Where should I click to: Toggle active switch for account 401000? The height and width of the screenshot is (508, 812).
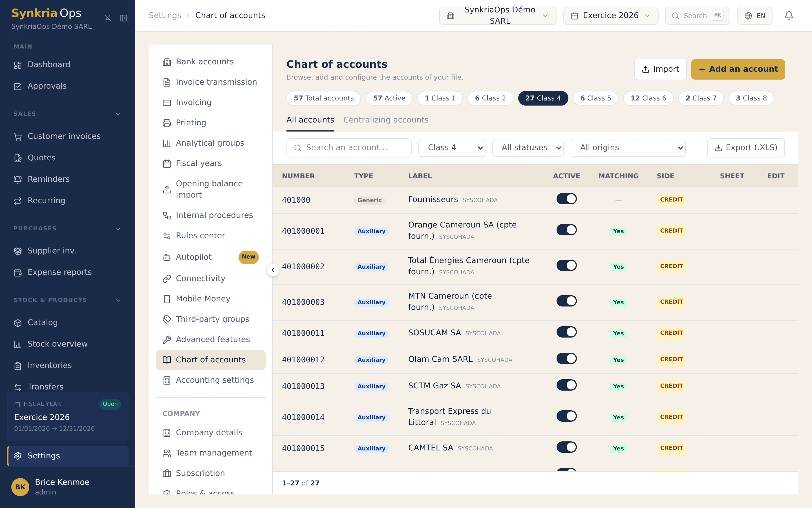[566, 199]
